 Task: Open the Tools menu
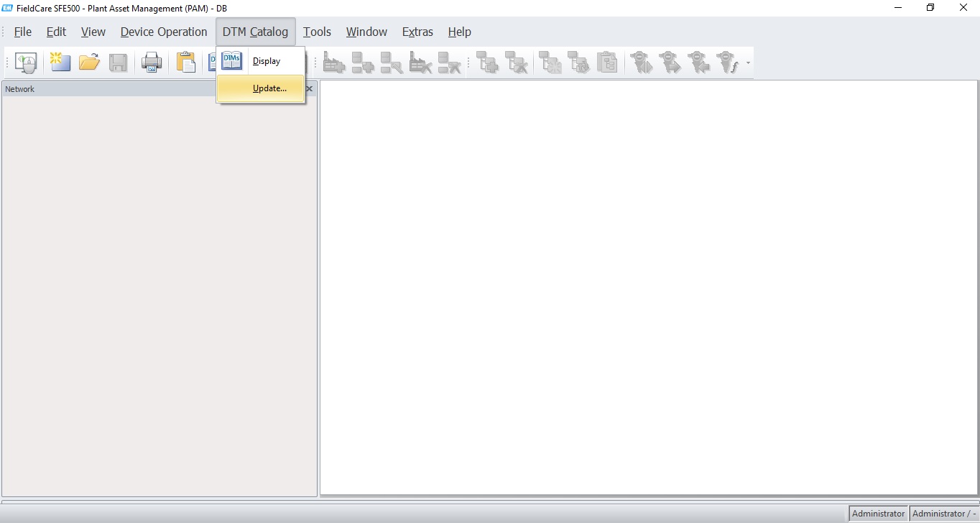tap(317, 32)
